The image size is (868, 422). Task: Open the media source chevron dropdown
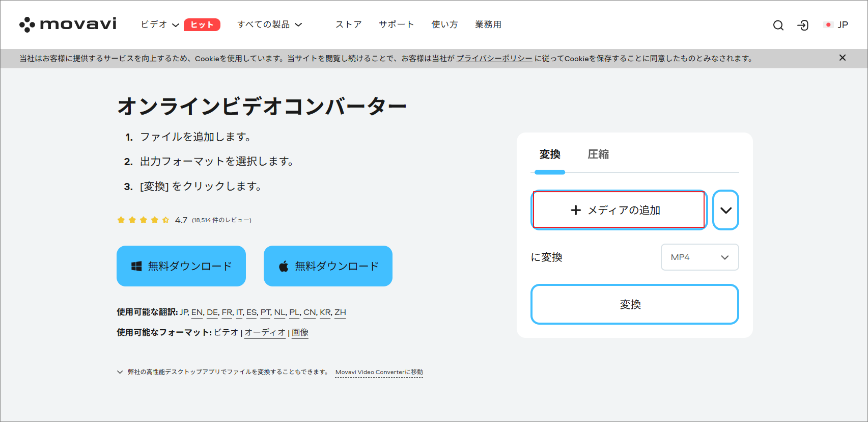pos(726,210)
